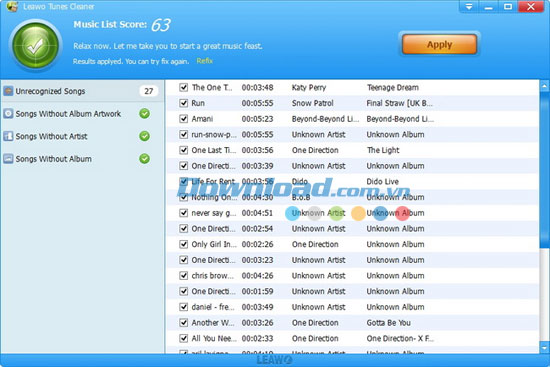This screenshot has height=367, width=550.
Task: Click the Katy Perry artist cell
Action: pyautogui.click(x=309, y=87)
